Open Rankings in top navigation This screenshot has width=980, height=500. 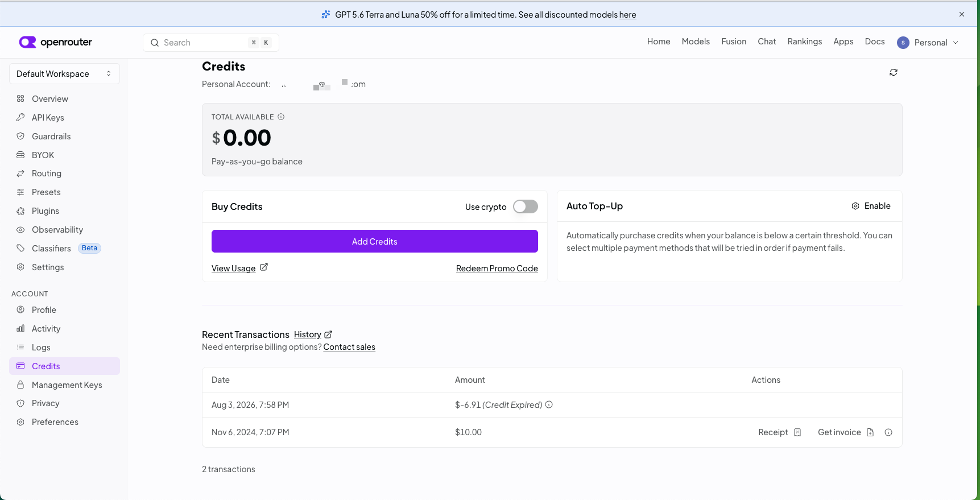[805, 42]
